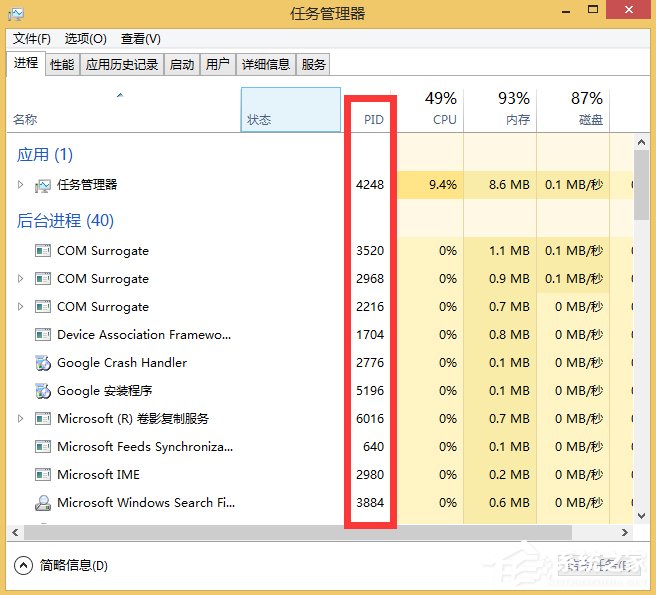Switch to the 进程 tab

pyautogui.click(x=26, y=64)
